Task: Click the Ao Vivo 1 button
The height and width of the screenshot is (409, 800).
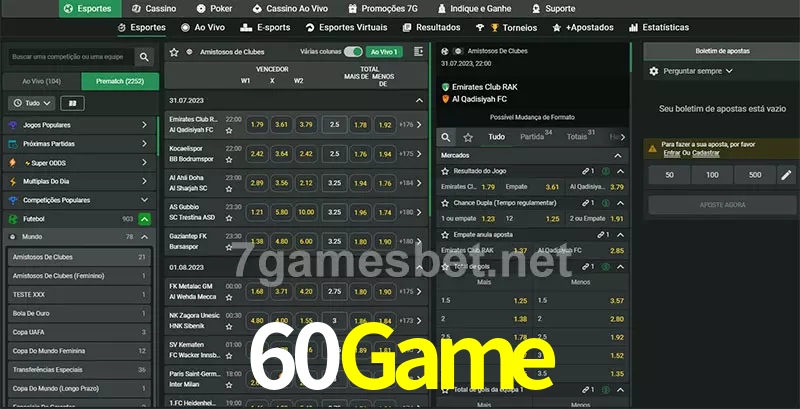Action: tap(384, 52)
